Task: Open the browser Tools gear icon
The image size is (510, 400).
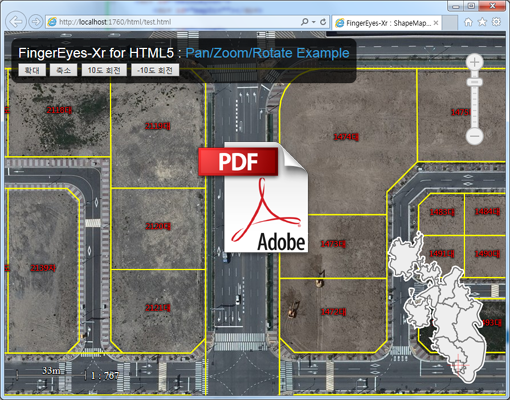Action: pyautogui.click(x=496, y=22)
